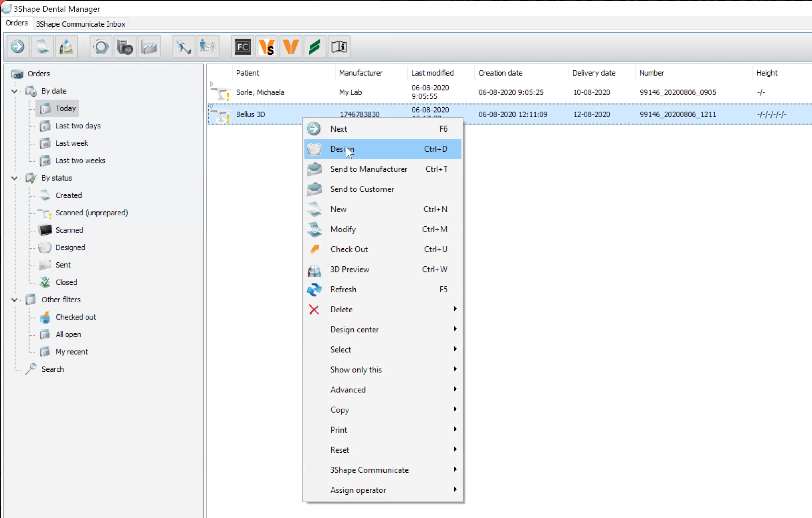Sort orders by Last modified column header

432,73
